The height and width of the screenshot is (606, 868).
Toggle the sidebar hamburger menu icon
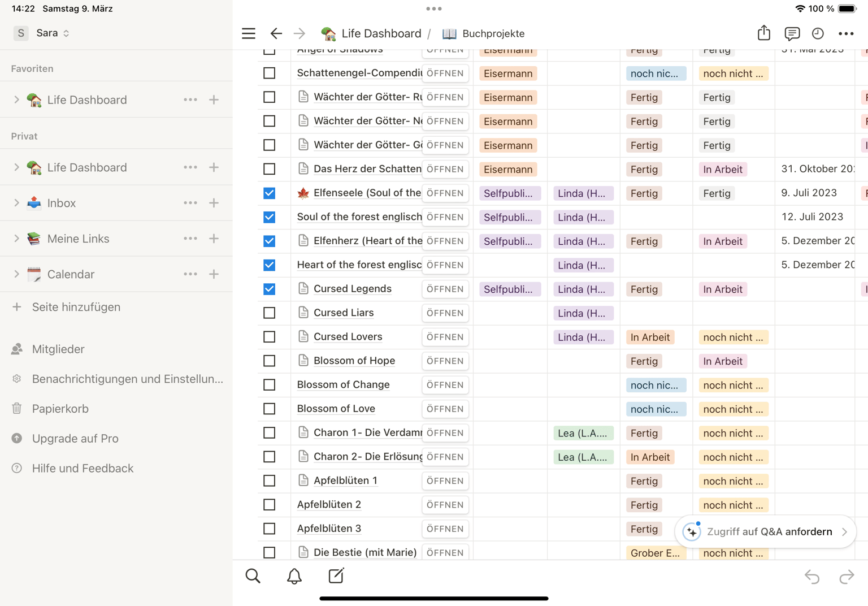click(x=249, y=33)
